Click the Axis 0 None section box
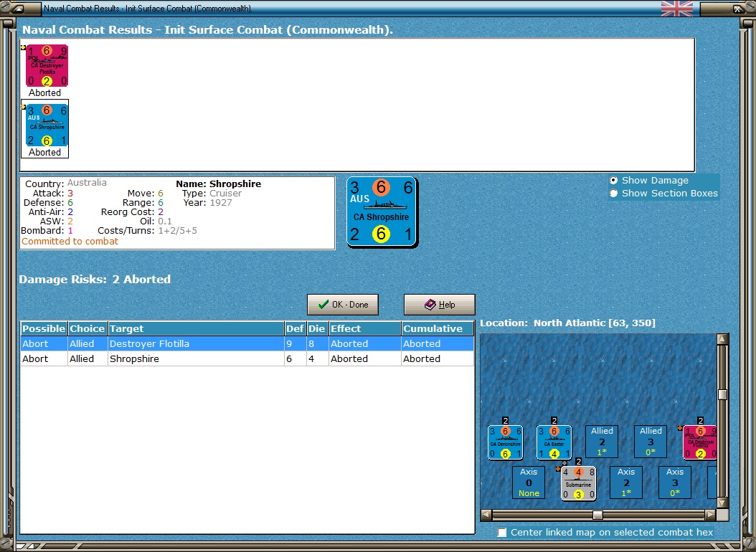Image resolution: width=756 pixels, height=552 pixels. click(529, 482)
